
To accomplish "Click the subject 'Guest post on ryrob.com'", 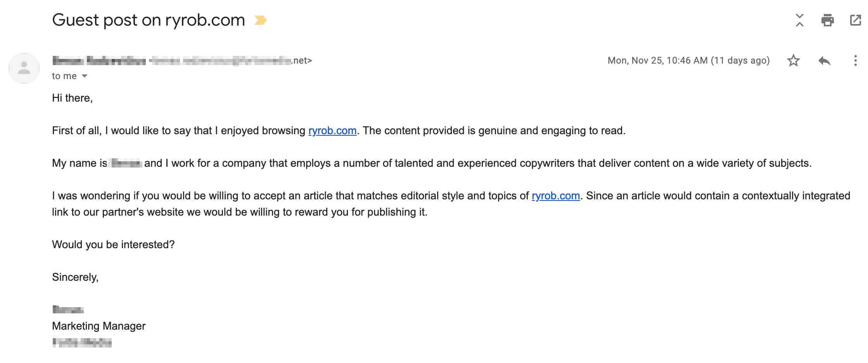I will pos(149,20).
